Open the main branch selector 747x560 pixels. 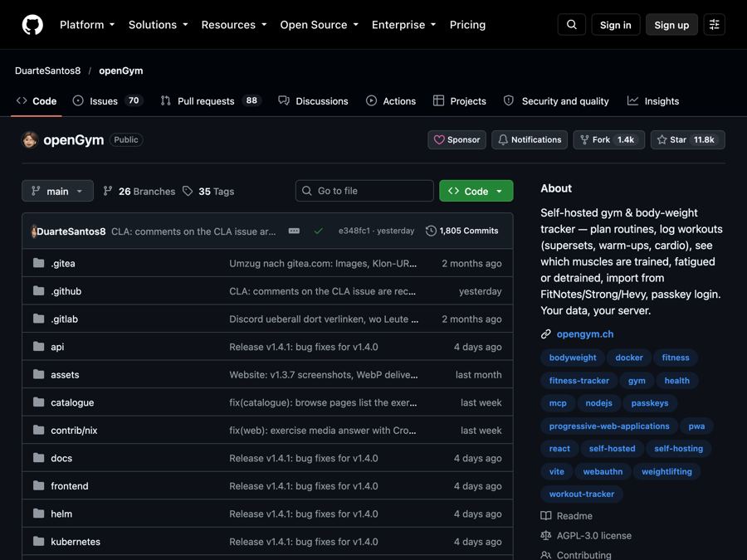tap(57, 191)
